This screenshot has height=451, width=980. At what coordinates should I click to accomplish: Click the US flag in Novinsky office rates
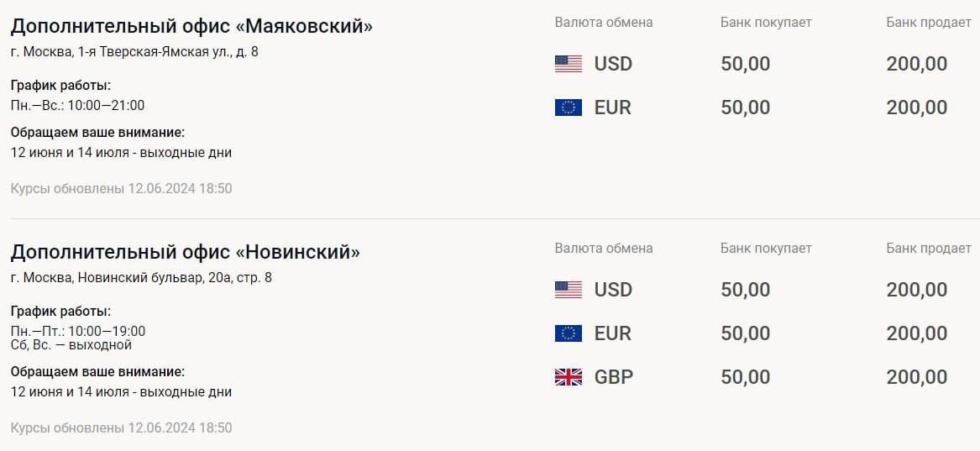click(x=569, y=290)
